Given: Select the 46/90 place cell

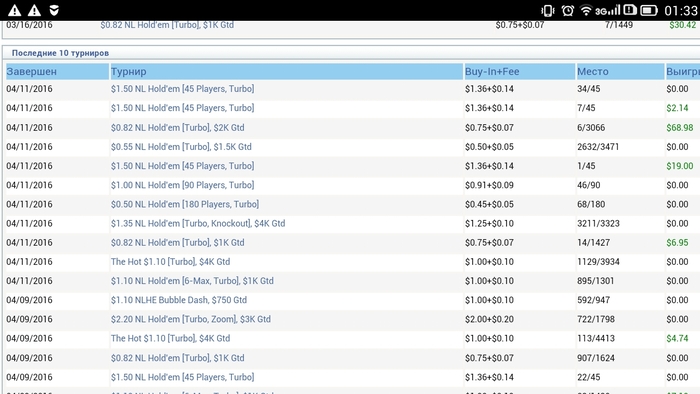Looking at the screenshot, I should [x=588, y=185].
